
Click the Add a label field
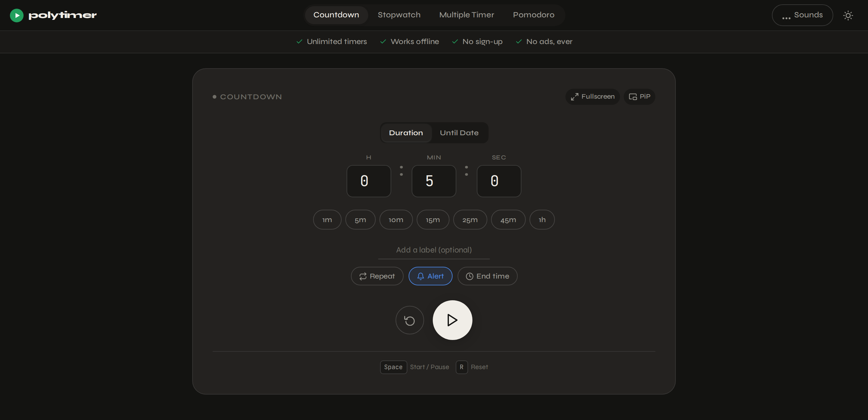(x=434, y=250)
